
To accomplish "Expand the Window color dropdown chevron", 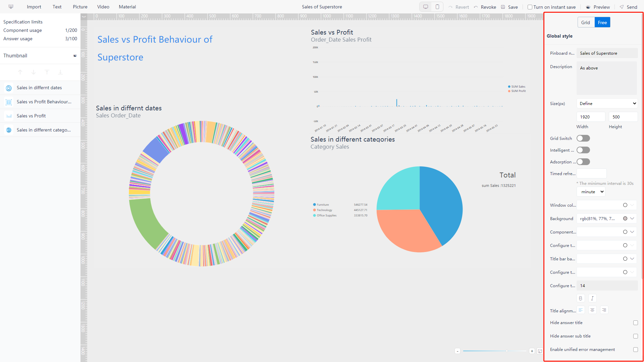I will coord(632,205).
